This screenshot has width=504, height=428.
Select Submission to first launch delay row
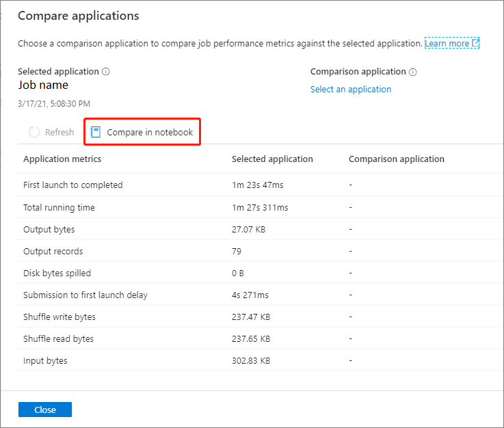(x=85, y=295)
